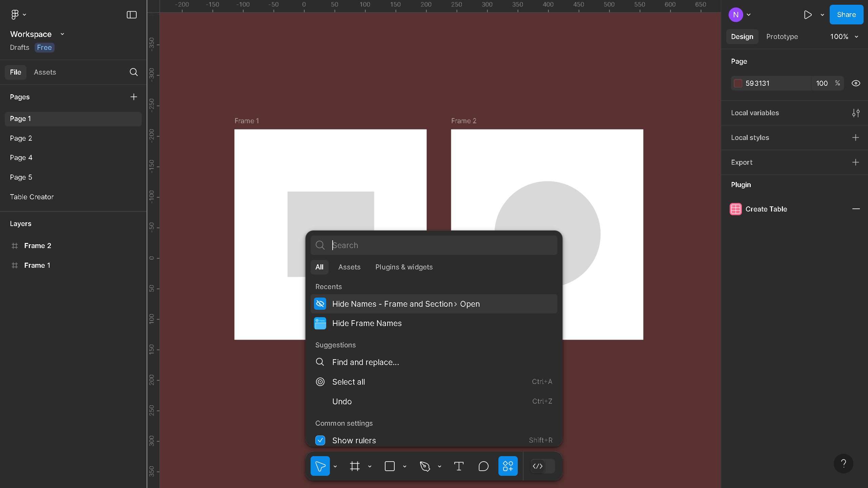
Task: Click the page background color swatch
Action: (738, 83)
